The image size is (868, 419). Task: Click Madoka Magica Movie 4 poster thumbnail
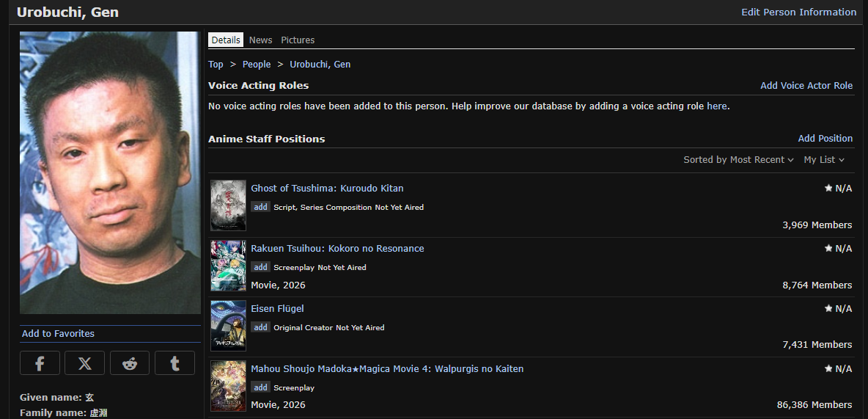(228, 386)
